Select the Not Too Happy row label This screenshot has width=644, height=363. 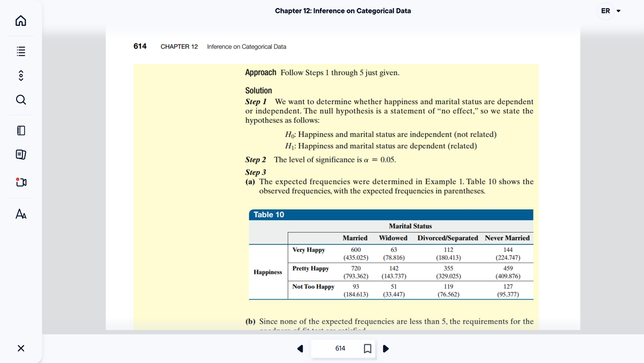(313, 287)
